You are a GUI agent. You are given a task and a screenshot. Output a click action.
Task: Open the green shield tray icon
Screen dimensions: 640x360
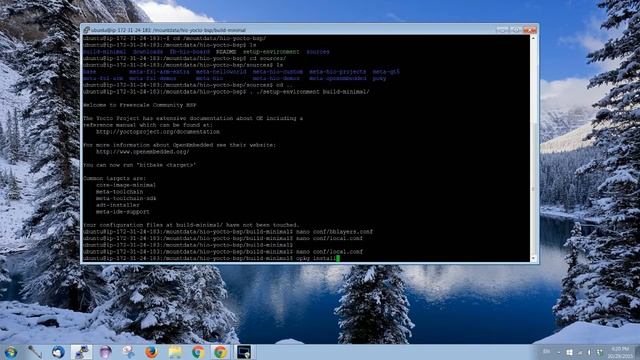coord(599,352)
